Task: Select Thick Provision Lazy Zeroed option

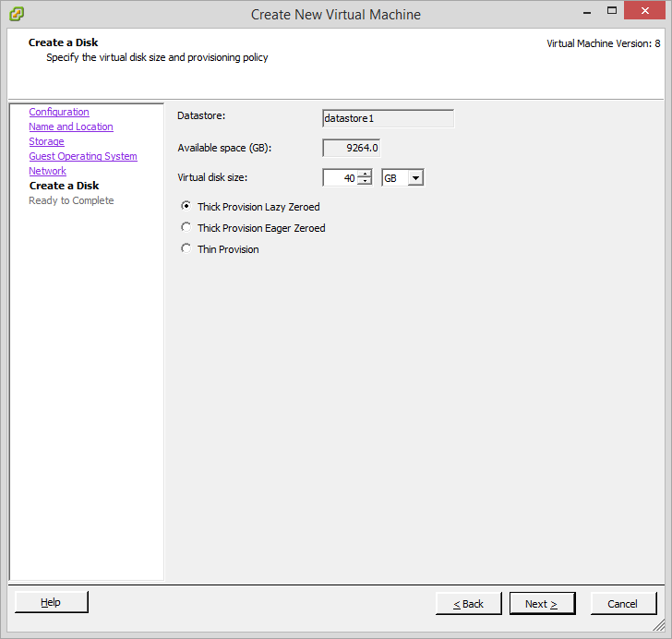Action: [x=187, y=207]
